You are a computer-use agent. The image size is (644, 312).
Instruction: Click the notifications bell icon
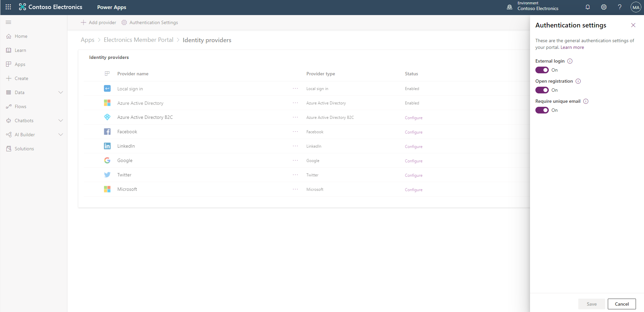(588, 7)
